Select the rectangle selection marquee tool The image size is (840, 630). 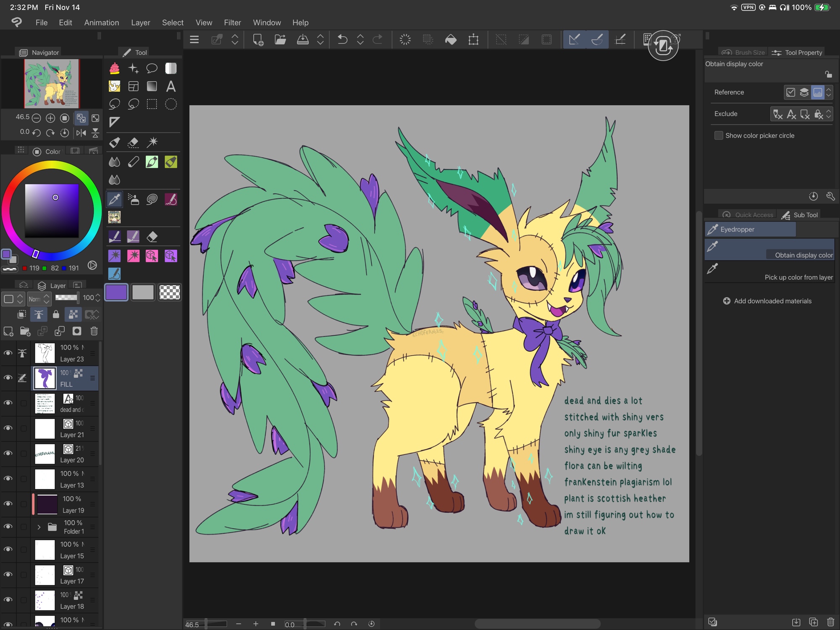point(152,104)
